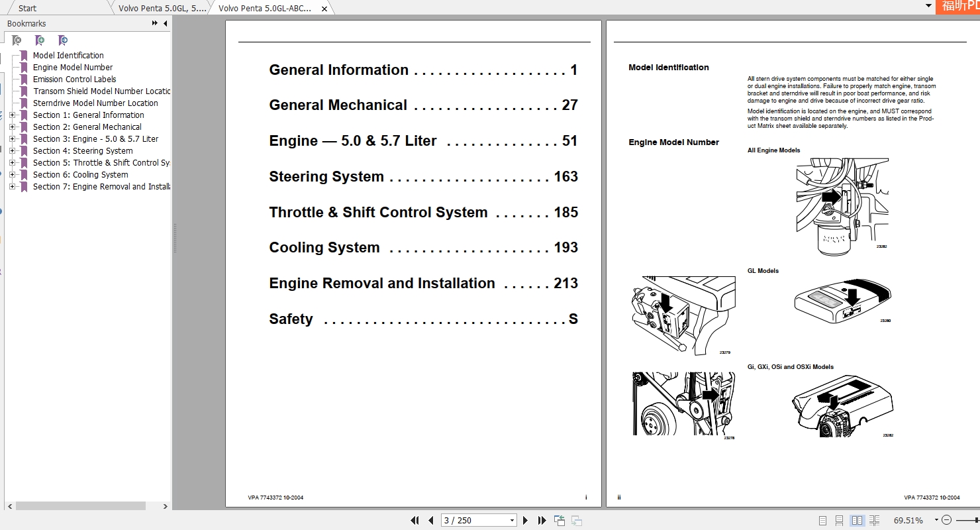980x530 pixels.
Task: Go to the first page
Action: pyautogui.click(x=415, y=521)
